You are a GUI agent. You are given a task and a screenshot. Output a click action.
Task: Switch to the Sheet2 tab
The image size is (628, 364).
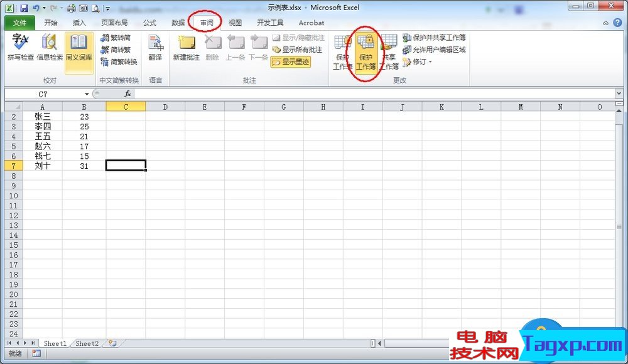87,343
